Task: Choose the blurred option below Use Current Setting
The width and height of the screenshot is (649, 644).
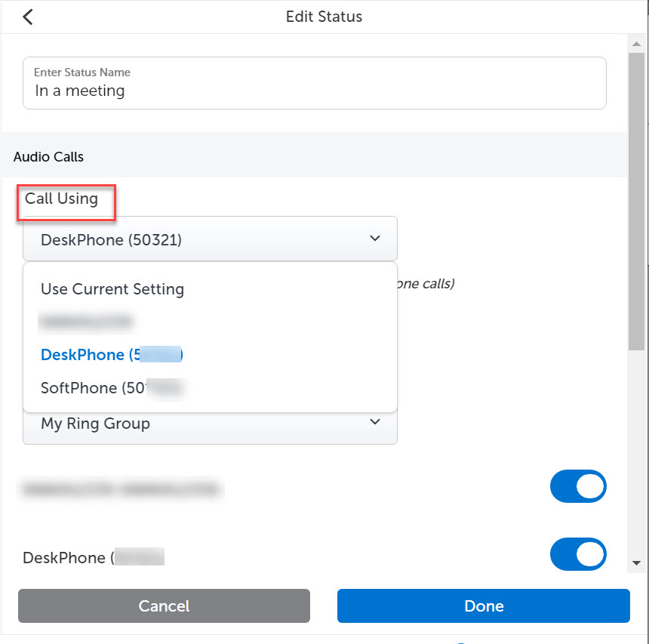Action: [85, 322]
